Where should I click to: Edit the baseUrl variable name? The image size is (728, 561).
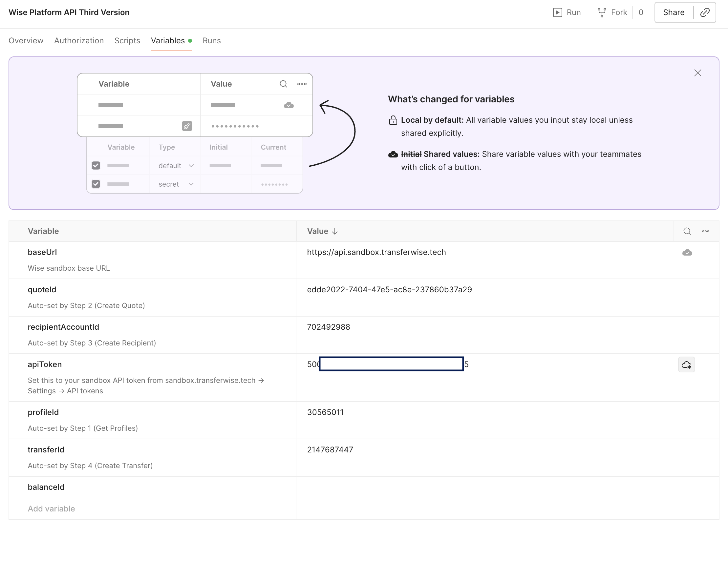pos(42,252)
